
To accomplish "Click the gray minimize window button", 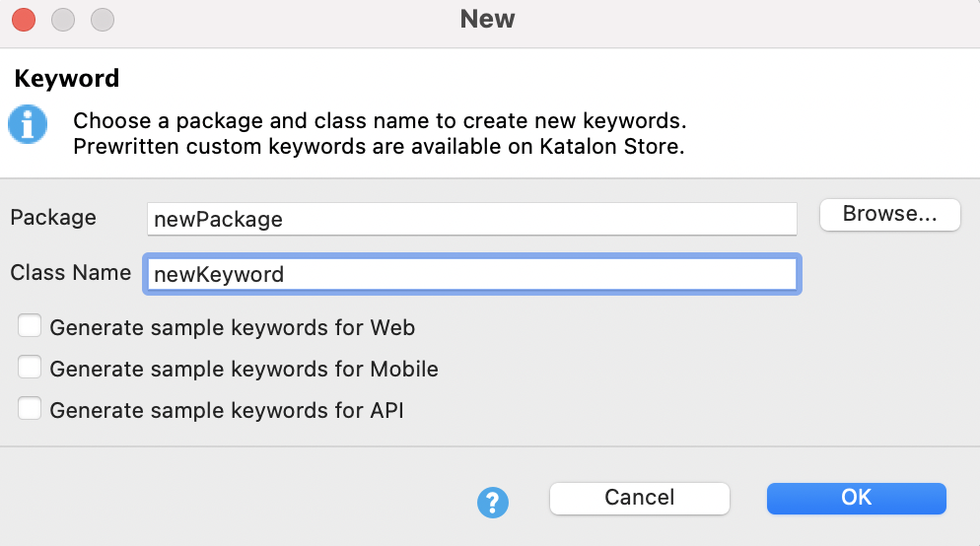I will [63, 20].
